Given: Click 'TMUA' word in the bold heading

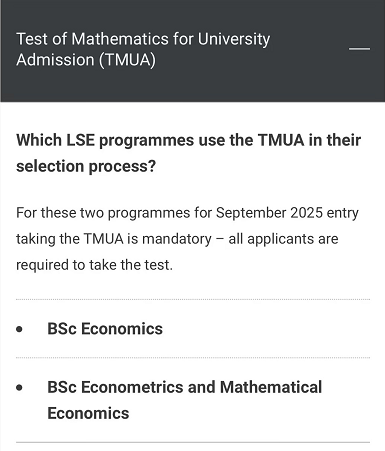Looking at the screenshot, I should pos(281,140).
